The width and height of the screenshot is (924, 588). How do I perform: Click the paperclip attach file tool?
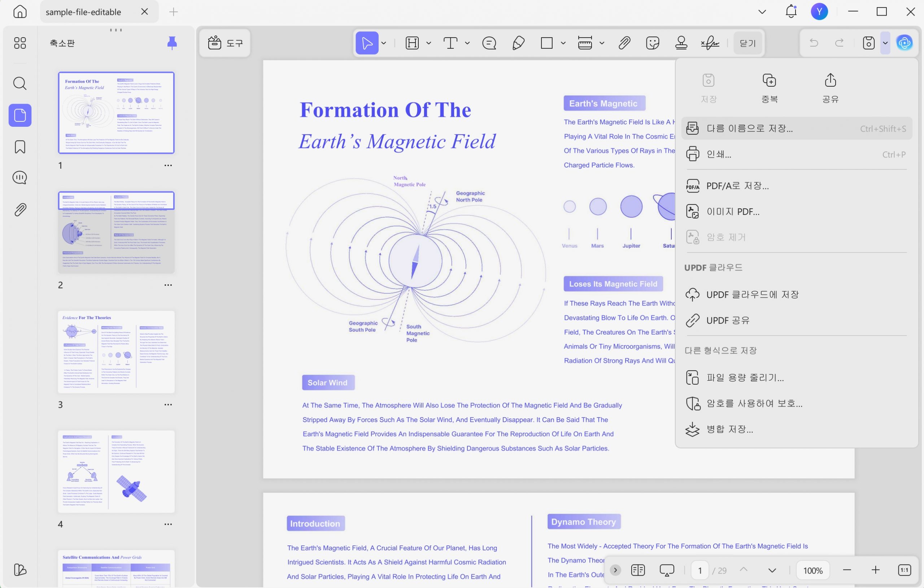pyautogui.click(x=624, y=43)
